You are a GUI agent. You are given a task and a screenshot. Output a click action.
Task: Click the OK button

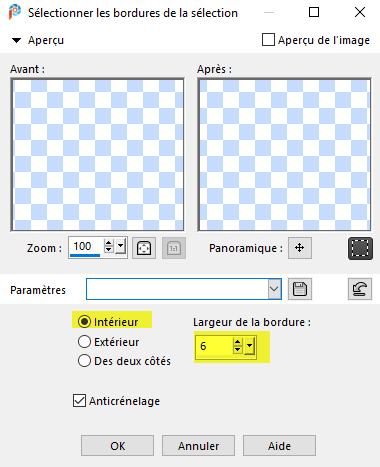pos(117,446)
